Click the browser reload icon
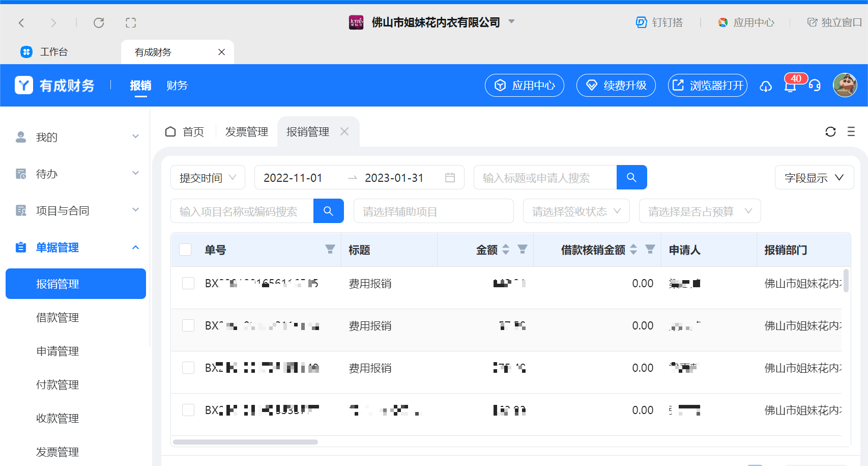This screenshot has width=868, height=466. click(x=99, y=22)
